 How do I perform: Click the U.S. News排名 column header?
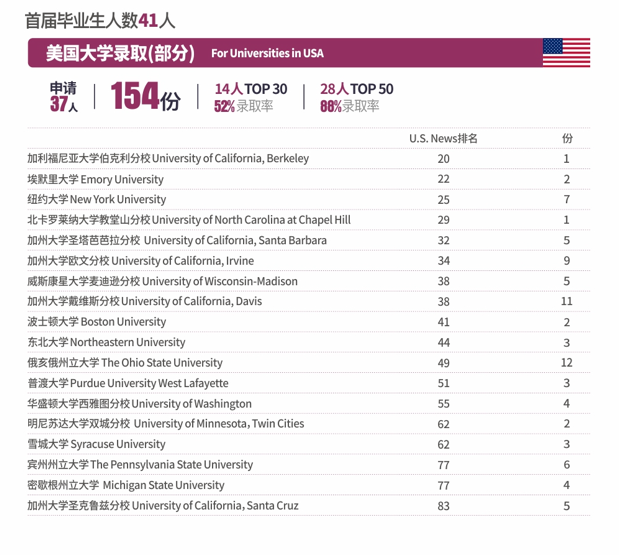(443, 139)
